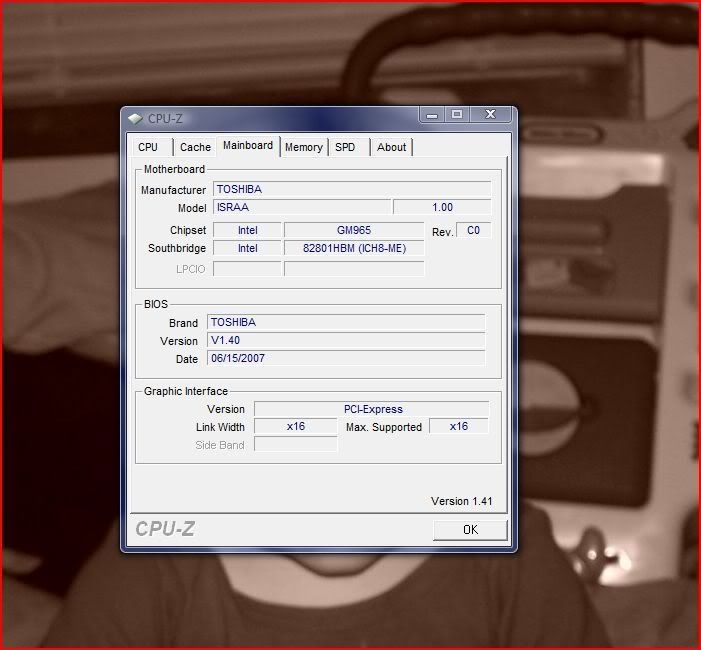Click the BIOS Version V1.40 field
701x650 pixels.
tap(346, 340)
